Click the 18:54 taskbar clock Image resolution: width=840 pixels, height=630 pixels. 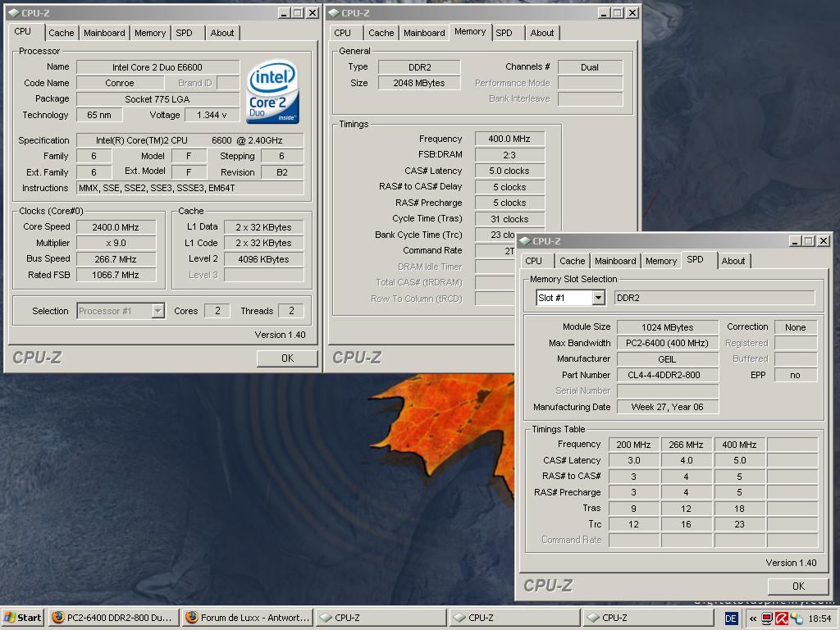[x=819, y=619]
